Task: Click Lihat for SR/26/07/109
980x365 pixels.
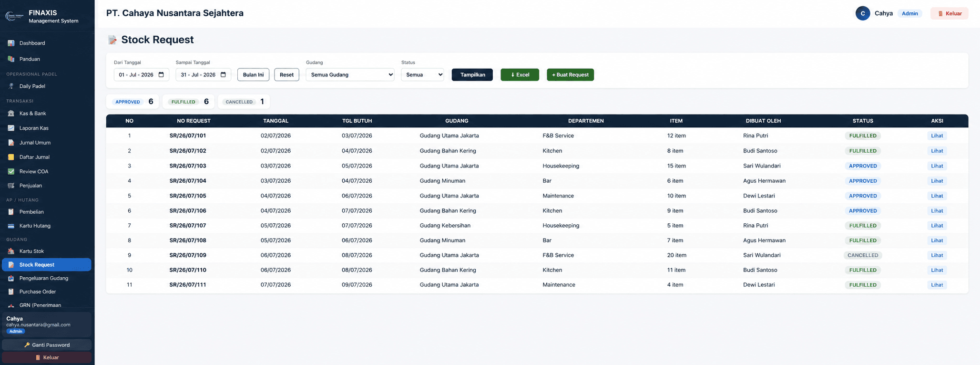Action: coord(937,255)
